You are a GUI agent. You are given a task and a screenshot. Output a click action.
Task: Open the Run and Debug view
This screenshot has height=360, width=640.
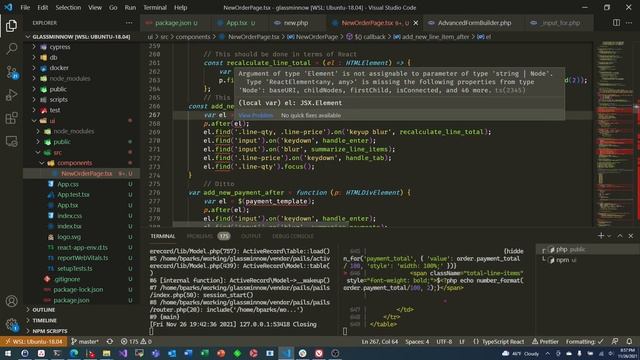(x=11, y=95)
